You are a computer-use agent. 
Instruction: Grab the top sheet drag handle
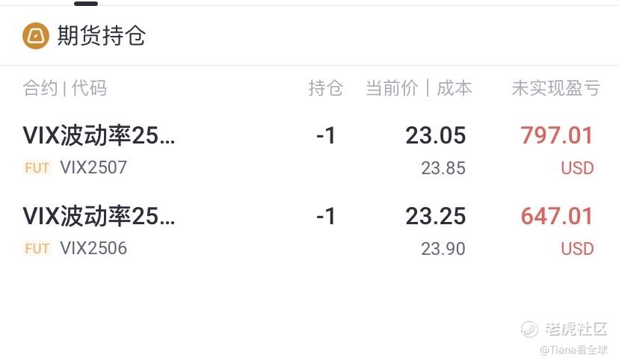pyautogui.click(x=86, y=4)
